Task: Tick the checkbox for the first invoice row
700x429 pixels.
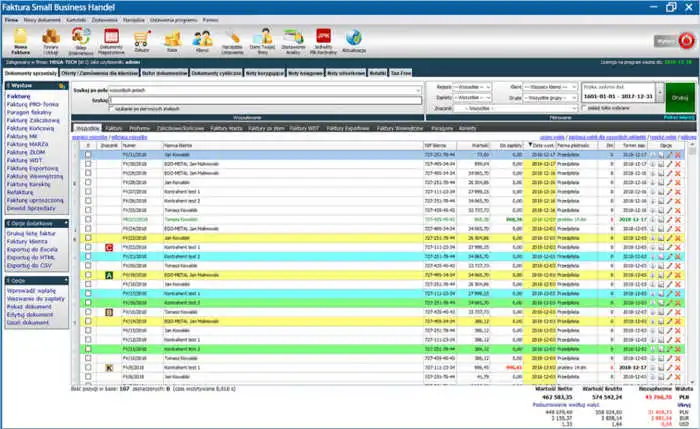Action: coord(88,156)
